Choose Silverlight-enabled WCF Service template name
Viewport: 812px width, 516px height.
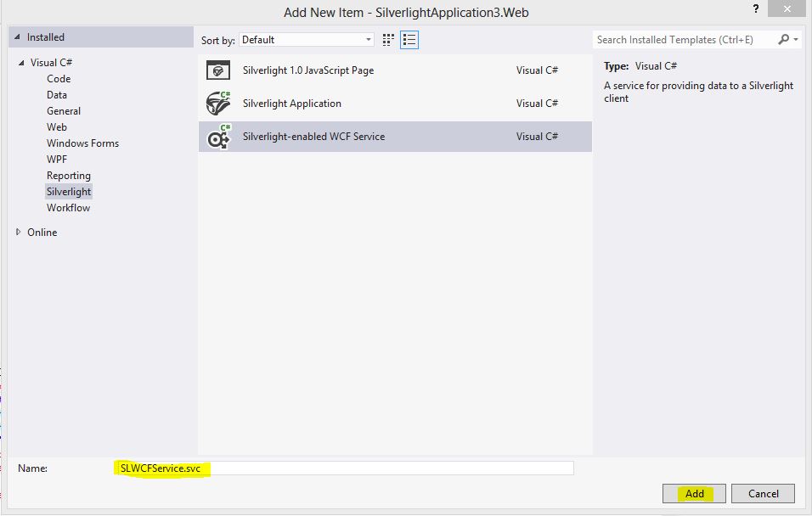coord(313,137)
